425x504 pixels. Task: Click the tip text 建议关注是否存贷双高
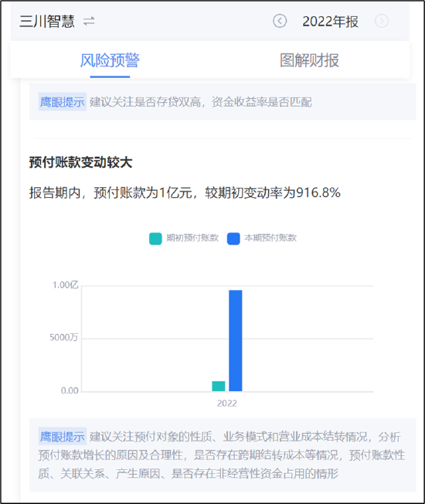(x=145, y=102)
